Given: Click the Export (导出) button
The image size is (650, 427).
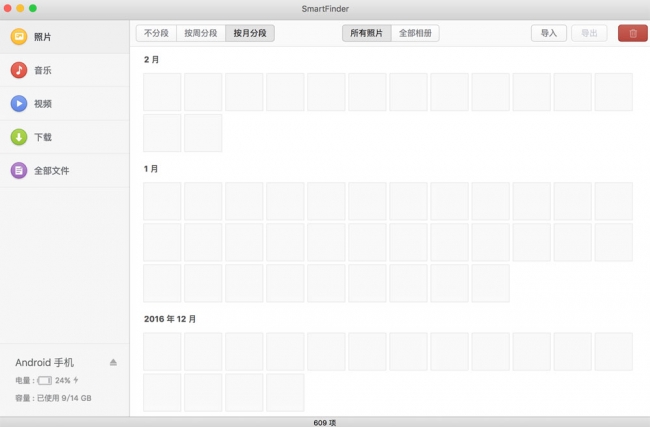Looking at the screenshot, I should [x=588, y=33].
